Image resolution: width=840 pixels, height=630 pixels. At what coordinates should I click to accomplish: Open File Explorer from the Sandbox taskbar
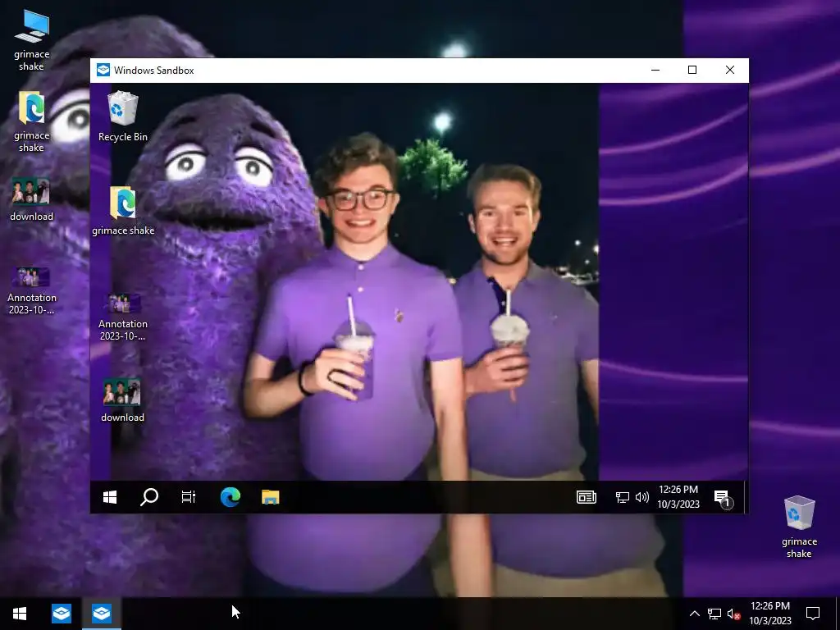tap(271, 497)
